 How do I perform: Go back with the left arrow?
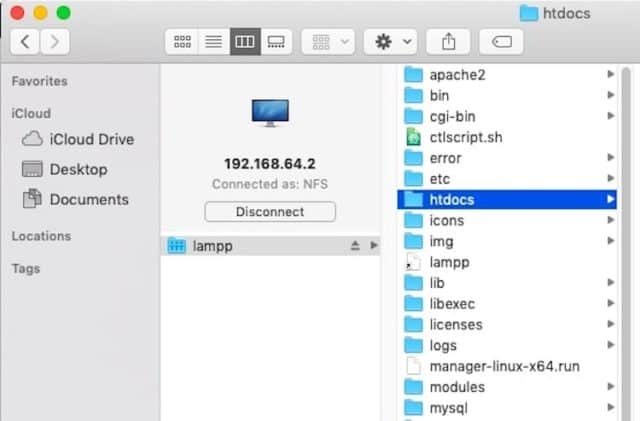[x=26, y=41]
